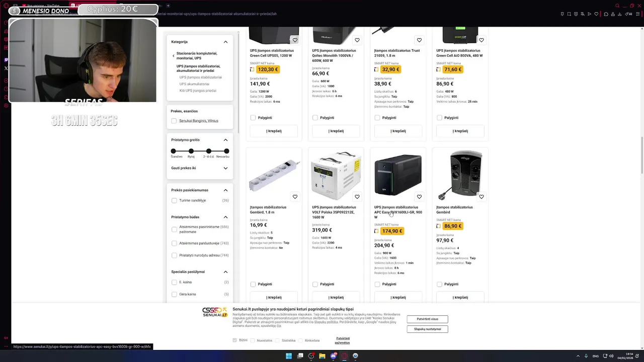This screenshot has width=644, height=362.
Task: Collapse the Kategorija section
Action: pos(225,42)
